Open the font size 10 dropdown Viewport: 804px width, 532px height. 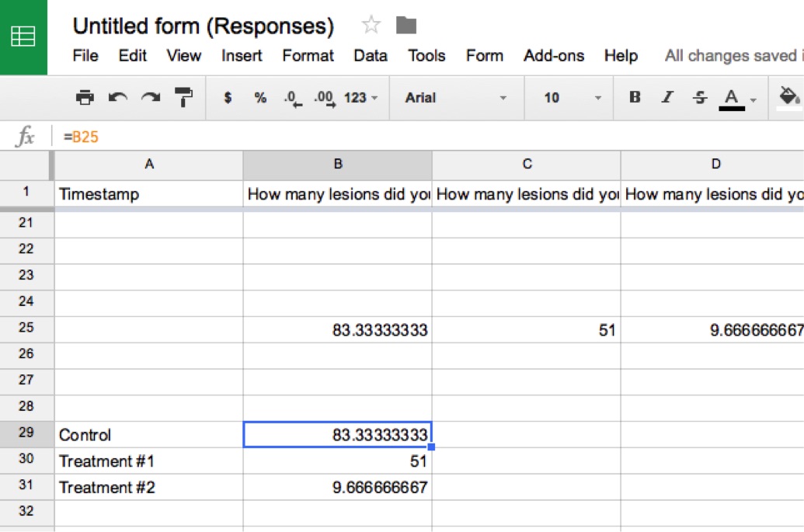pyautogui.click(x=573, y=98)
